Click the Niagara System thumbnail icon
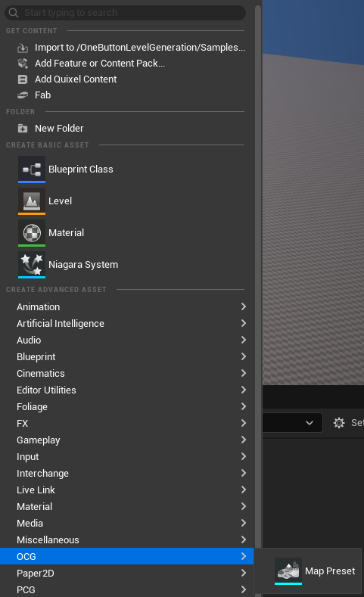 [32, 265]
